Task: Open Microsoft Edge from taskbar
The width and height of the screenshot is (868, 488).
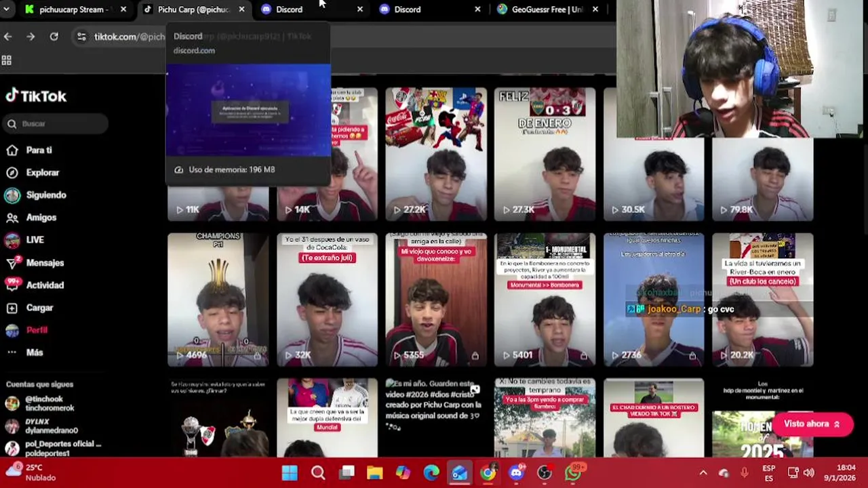Action: [x=431, y=473]
